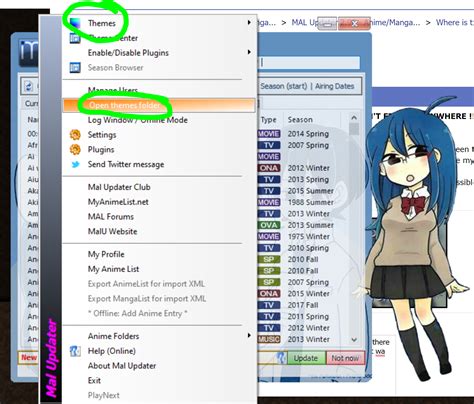The width and height of the screenshot is (474, 404).
Task: Click the Season Browser icon
Action: 75,67
